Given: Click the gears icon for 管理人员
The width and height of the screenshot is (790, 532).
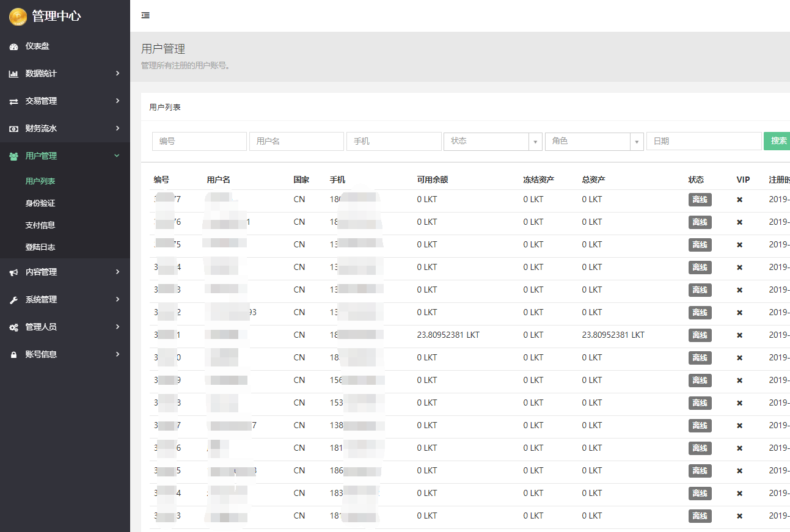Looking at the screenshot, I should tap(13, 327).
